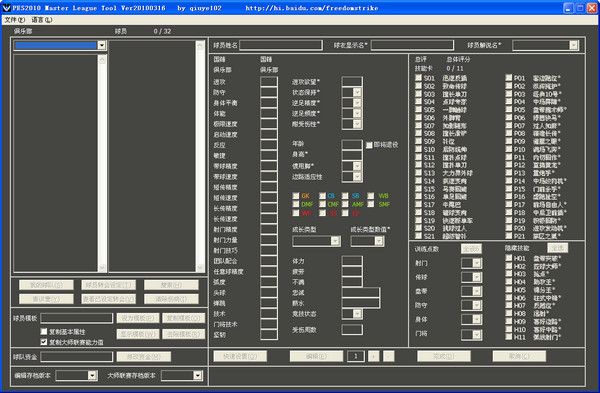Check the S01 skill card

click(419, 78)
